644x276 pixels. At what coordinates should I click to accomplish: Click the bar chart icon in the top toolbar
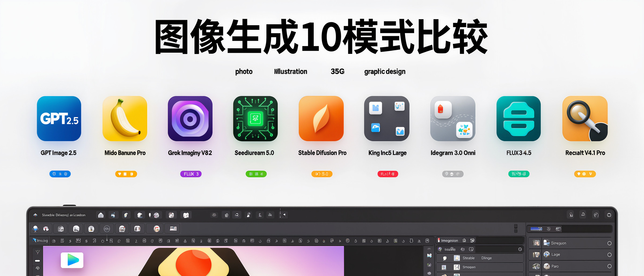pyautogui.click(x=270, y=215)
